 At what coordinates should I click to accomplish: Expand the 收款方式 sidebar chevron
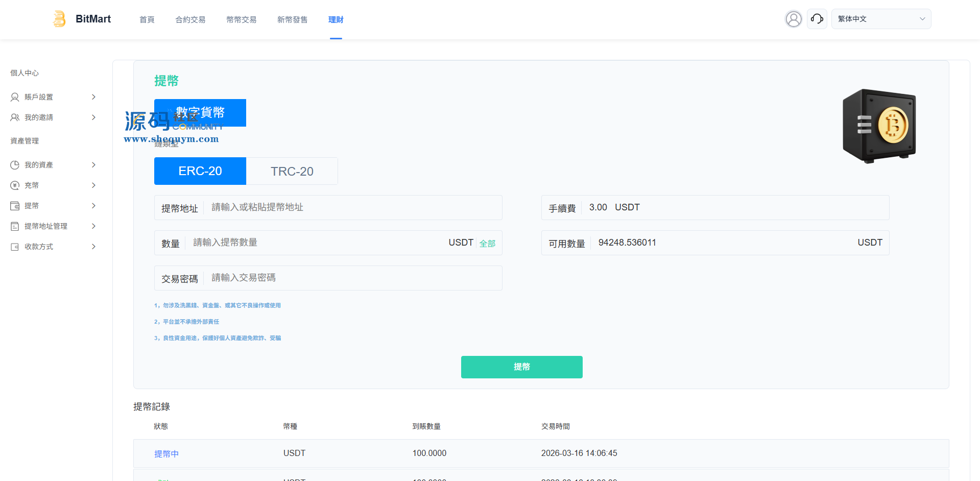(x=93, y=247)
